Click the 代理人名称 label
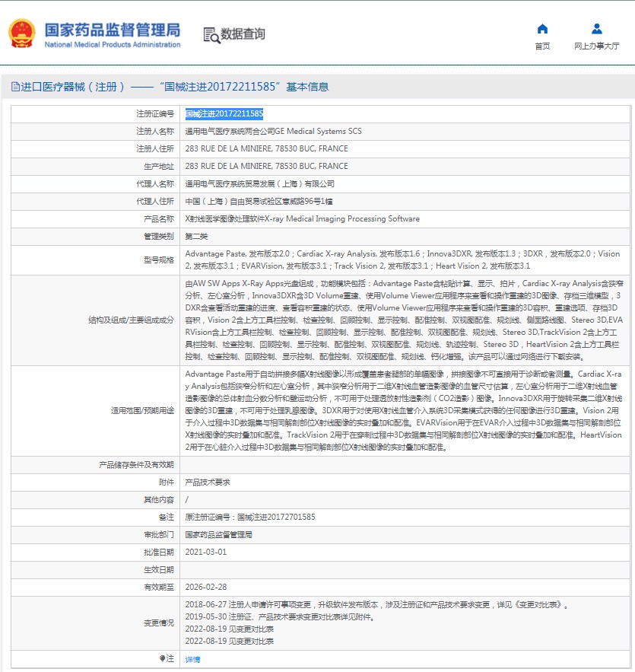The image size is (635, 672). pos(155,184)
